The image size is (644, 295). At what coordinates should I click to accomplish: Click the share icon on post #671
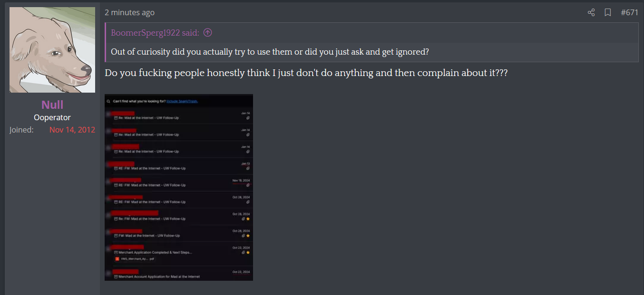tap(591, 12)
